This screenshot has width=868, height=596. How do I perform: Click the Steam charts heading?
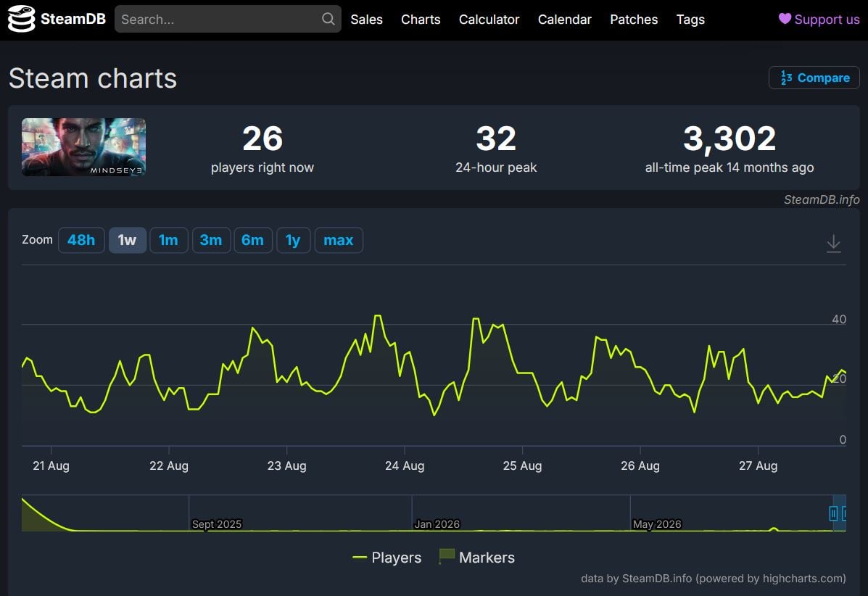pyautogui.click(x=93, y=78)
